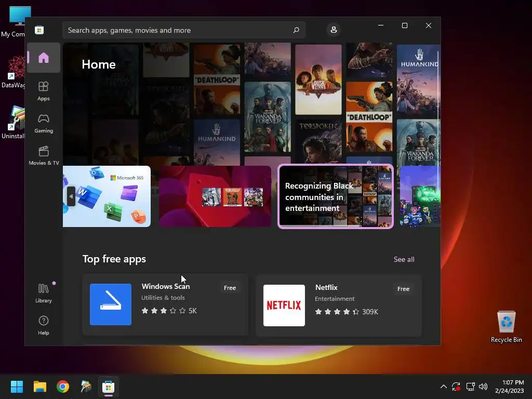
Task: Open Movies & TV section
Action: (44, 156)
